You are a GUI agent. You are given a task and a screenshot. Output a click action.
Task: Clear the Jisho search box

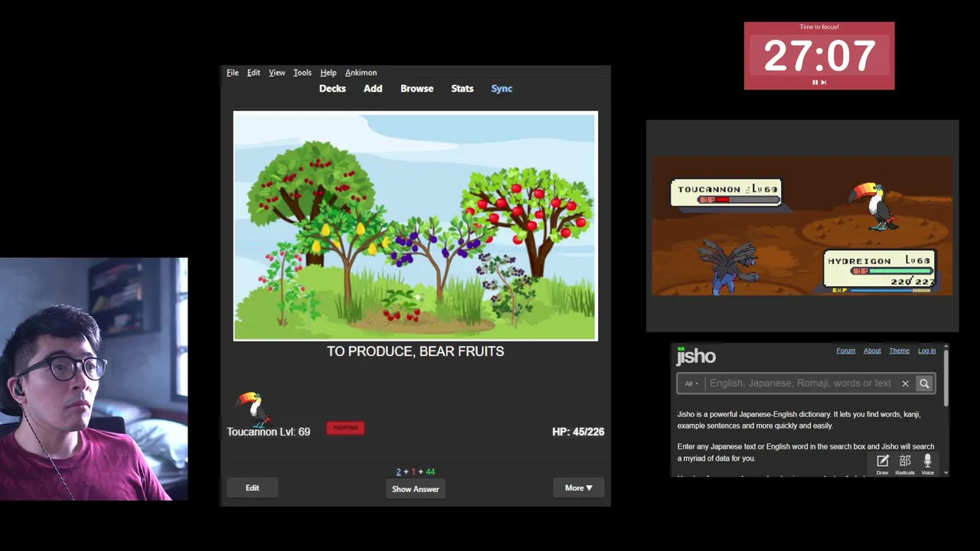(905, 383)
